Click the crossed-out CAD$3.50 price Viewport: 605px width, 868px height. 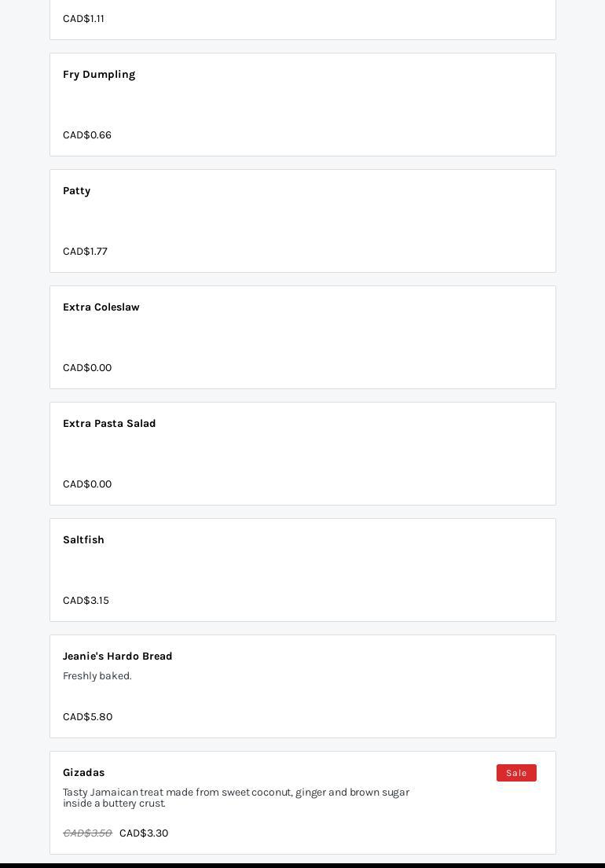[x=87, y=833]
